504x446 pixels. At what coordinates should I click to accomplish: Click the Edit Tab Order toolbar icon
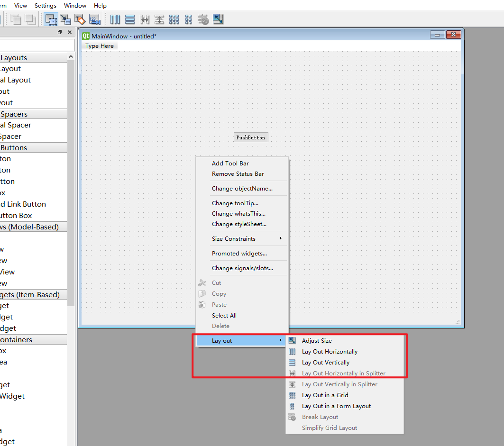(94, 19)
